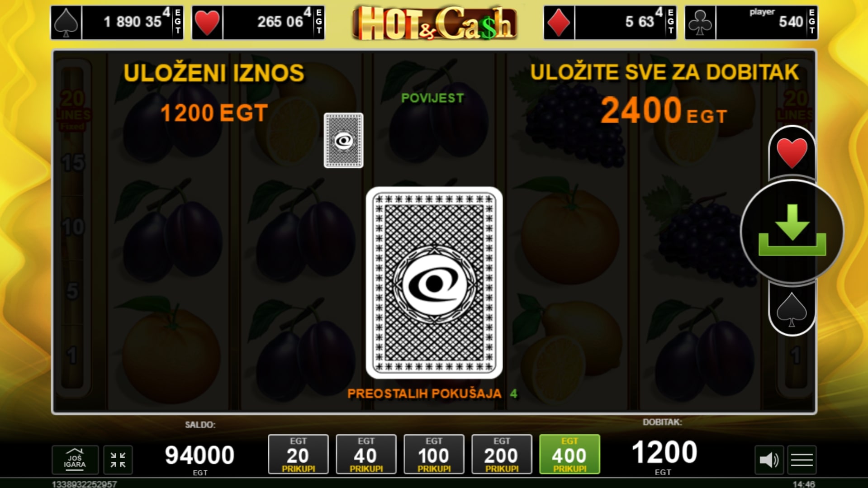Click the Hot & Cash game logo
This screenshot has height=488, width=868.
434,23
